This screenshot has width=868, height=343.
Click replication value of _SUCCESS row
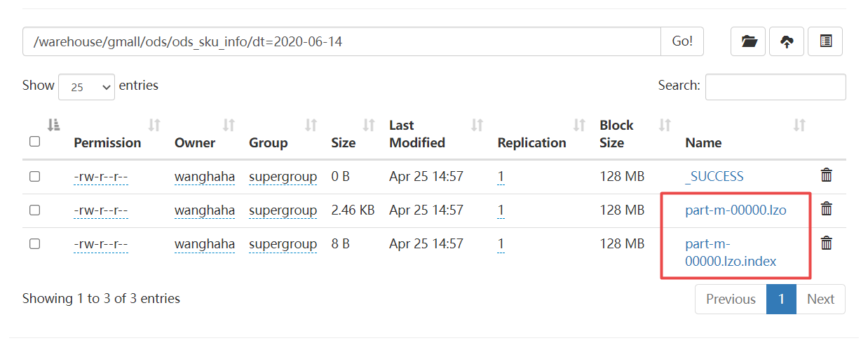tap(501, 177)
